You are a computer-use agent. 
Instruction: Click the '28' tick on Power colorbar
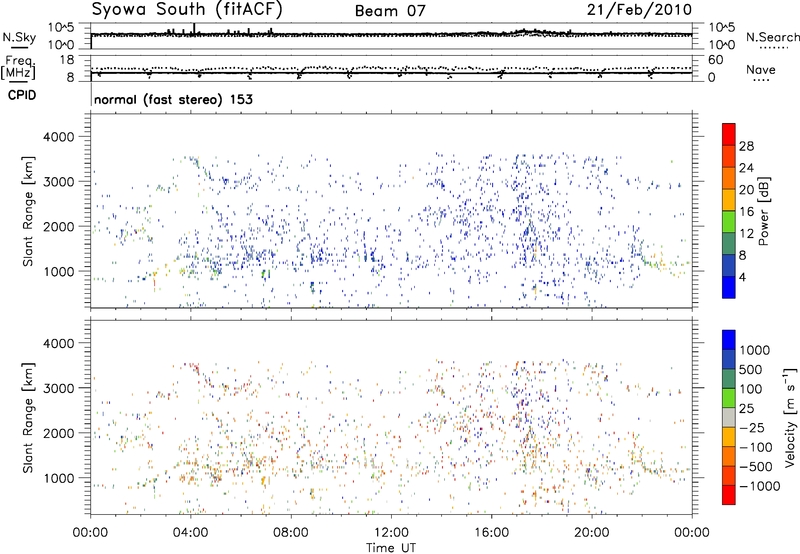[746, 146]
